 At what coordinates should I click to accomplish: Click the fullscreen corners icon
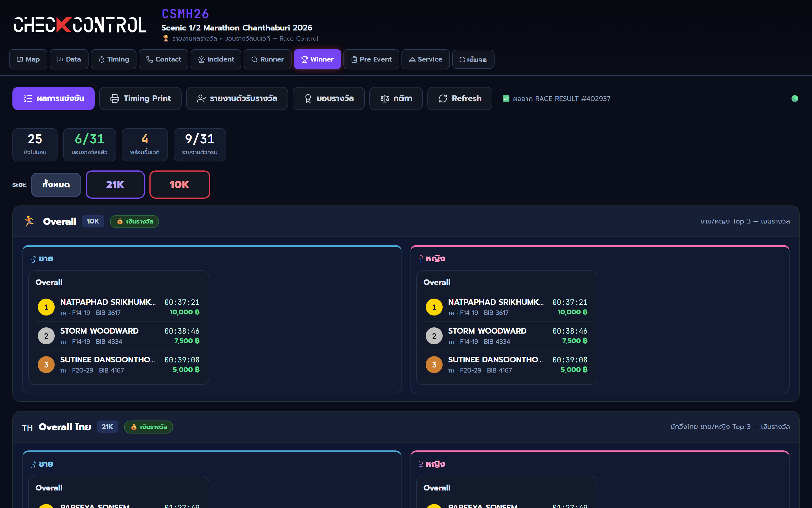point(462,60)
